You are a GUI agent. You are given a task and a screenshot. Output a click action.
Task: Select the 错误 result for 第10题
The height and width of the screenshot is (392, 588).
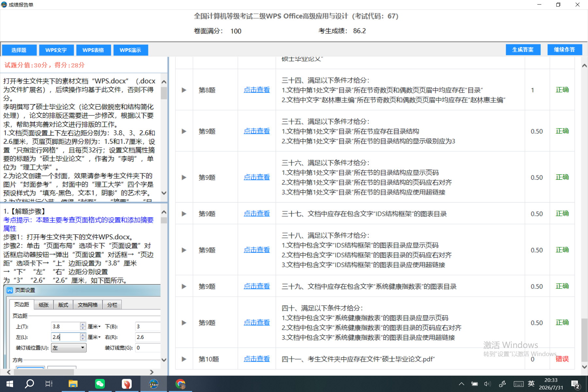pyautogui.click(x=562, y=359)
